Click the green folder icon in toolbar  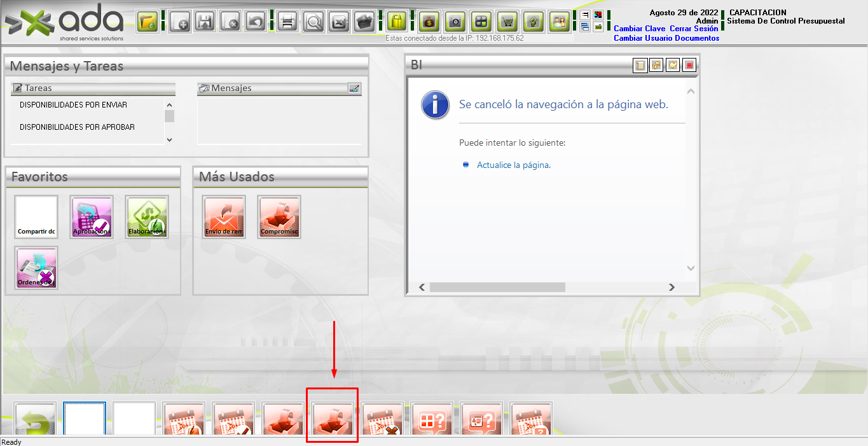tap(148, 22)
